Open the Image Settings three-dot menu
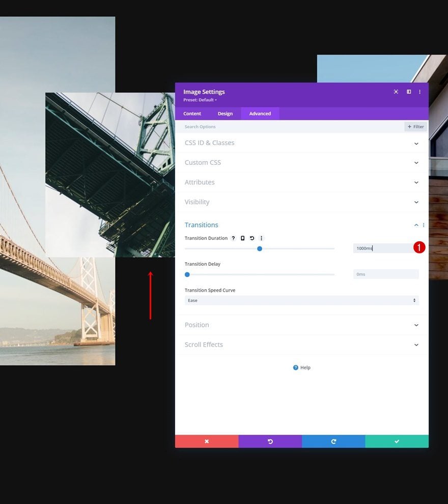 click(x=419, y=92)
